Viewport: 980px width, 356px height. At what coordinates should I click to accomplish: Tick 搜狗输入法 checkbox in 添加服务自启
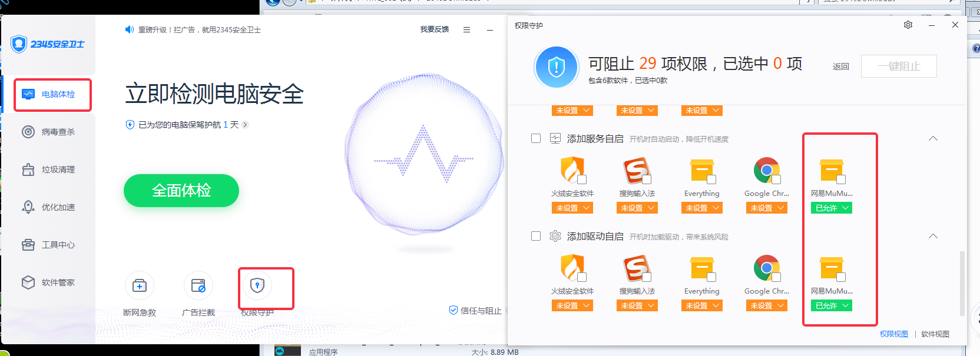647,179
